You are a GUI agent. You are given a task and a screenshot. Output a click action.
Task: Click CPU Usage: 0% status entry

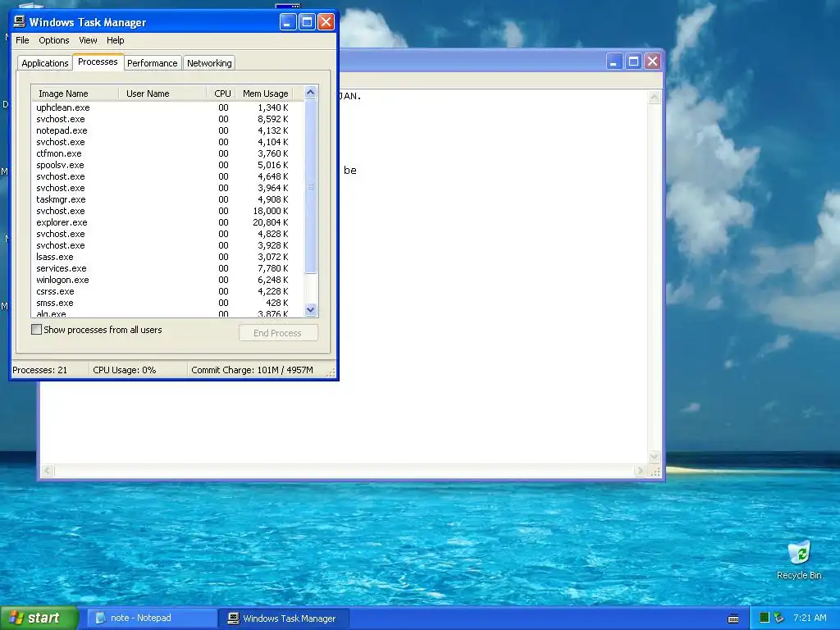(138, 370)
